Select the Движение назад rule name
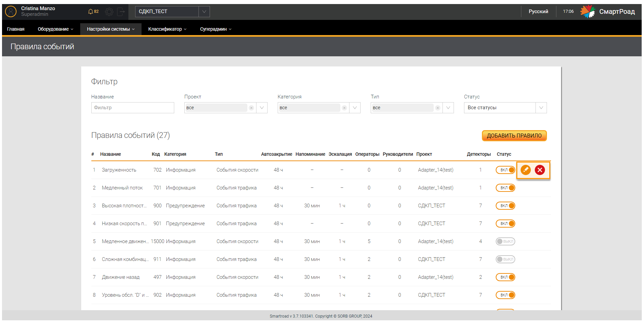The image size is (644, 324). tap(121, 277)
